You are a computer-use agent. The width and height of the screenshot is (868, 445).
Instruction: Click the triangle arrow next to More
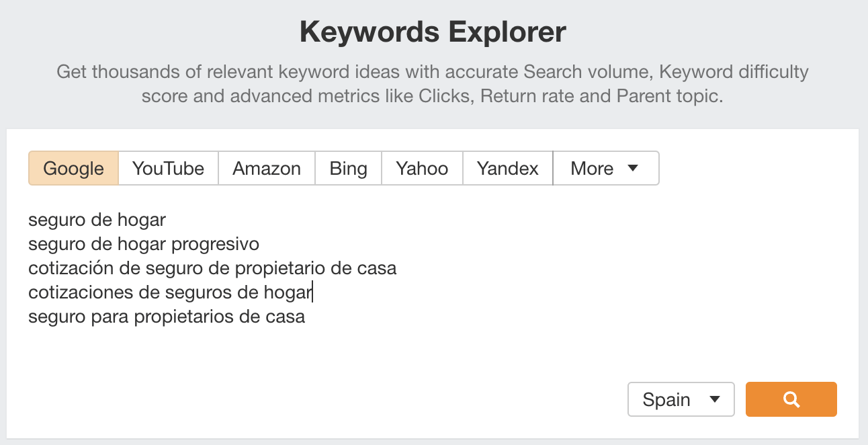[632, 168]
